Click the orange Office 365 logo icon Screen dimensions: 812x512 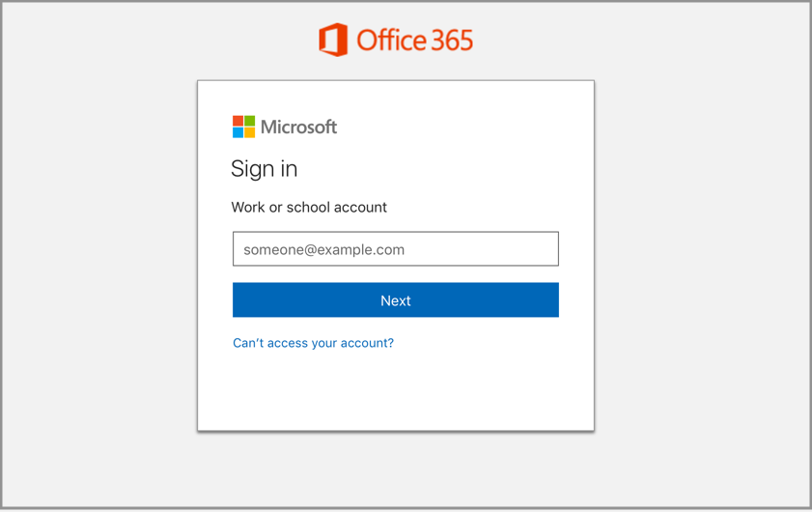coord(333,40)
